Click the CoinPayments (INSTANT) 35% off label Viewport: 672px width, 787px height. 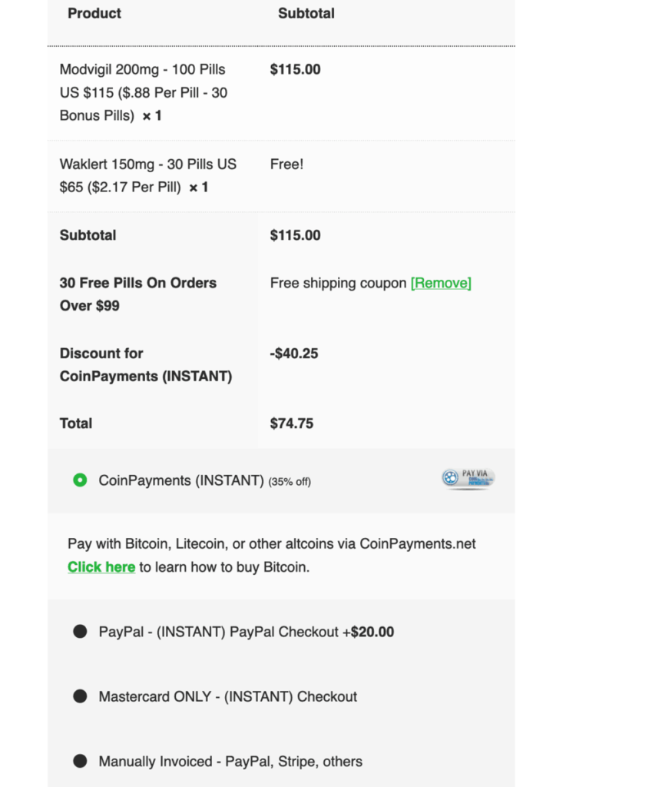(204, 481)
